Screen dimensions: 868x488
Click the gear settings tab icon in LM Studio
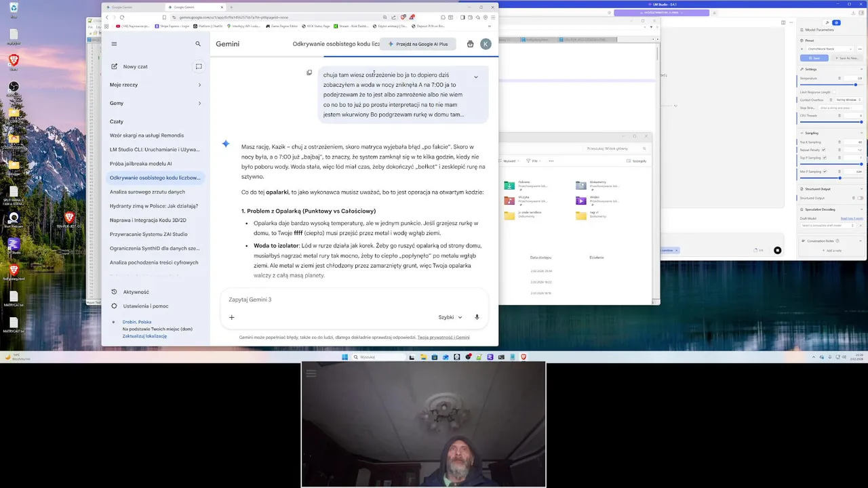pos(837,22)
